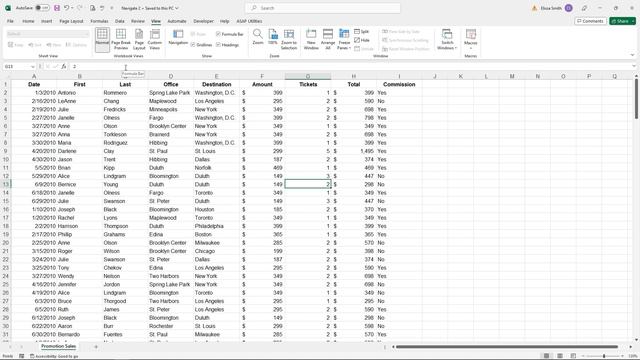640x360 pixels.
Task: Click Arrange All windows
Action: click(328, 40)
